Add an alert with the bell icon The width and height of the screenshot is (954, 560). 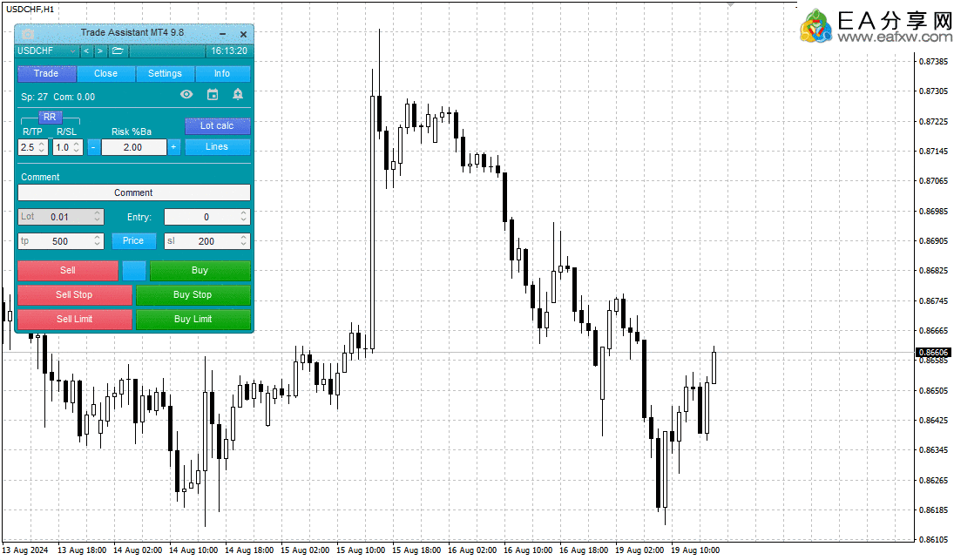click(238, 94)
